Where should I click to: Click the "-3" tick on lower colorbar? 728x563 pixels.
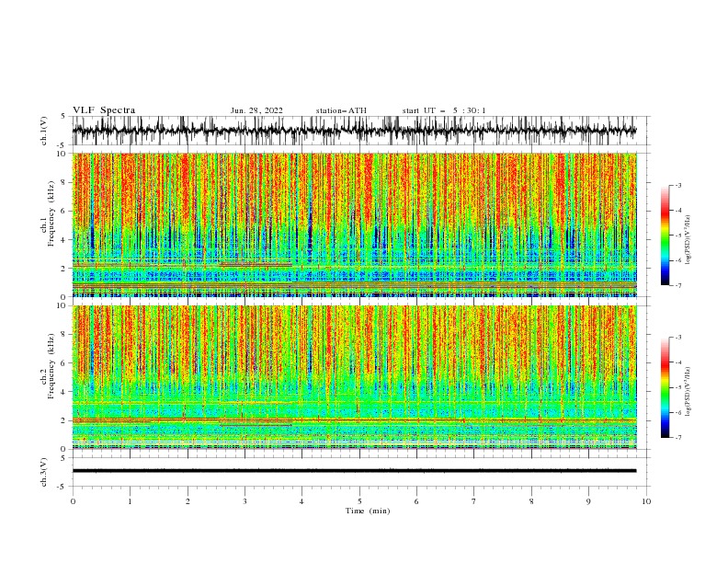pyautogui.click(x=678, y=338)
